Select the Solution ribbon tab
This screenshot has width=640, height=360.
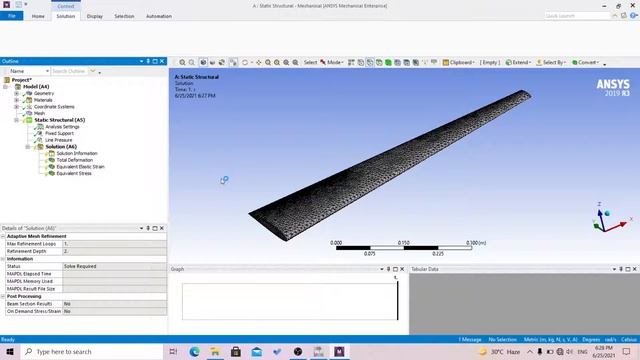[66, 16]
